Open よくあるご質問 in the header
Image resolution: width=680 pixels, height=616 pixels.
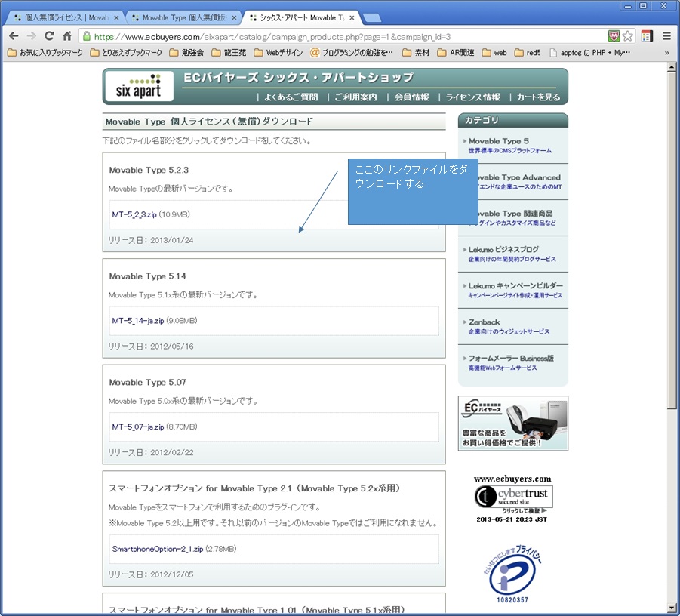click(x=291, y=97)
